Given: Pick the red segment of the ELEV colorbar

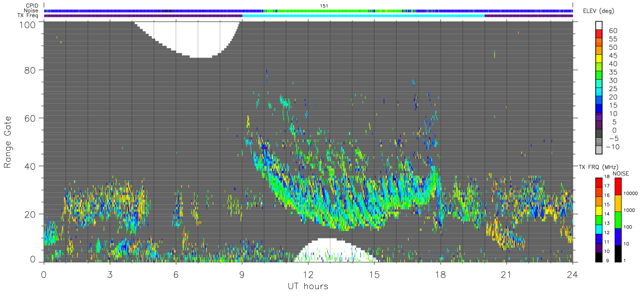Looking at the screenshot, I should click(599, 34).
